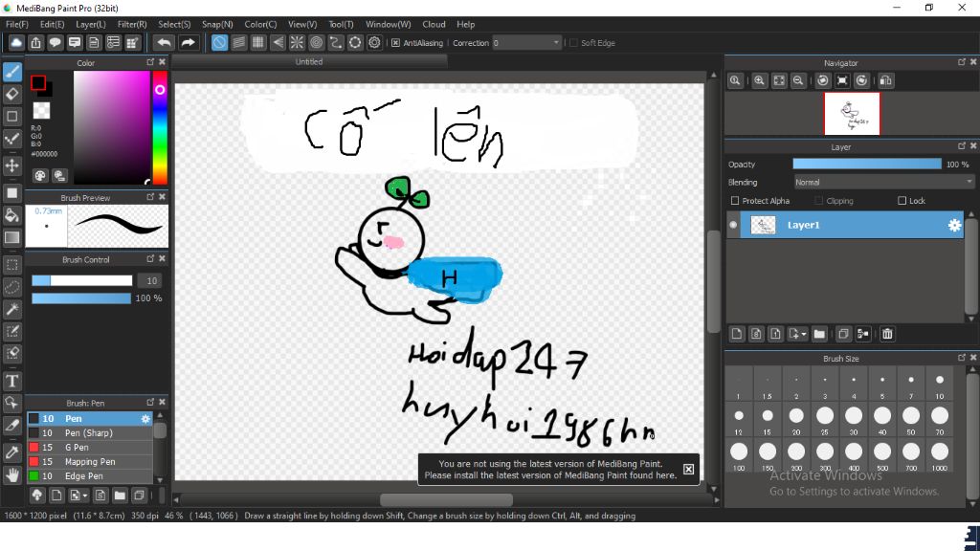This screenshot has width=980, height=551.
Task: Click the foreground black color swatch
Action: 38,82
